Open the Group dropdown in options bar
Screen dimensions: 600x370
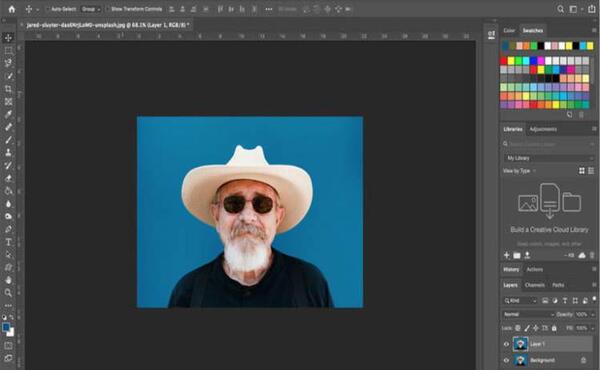91,9
